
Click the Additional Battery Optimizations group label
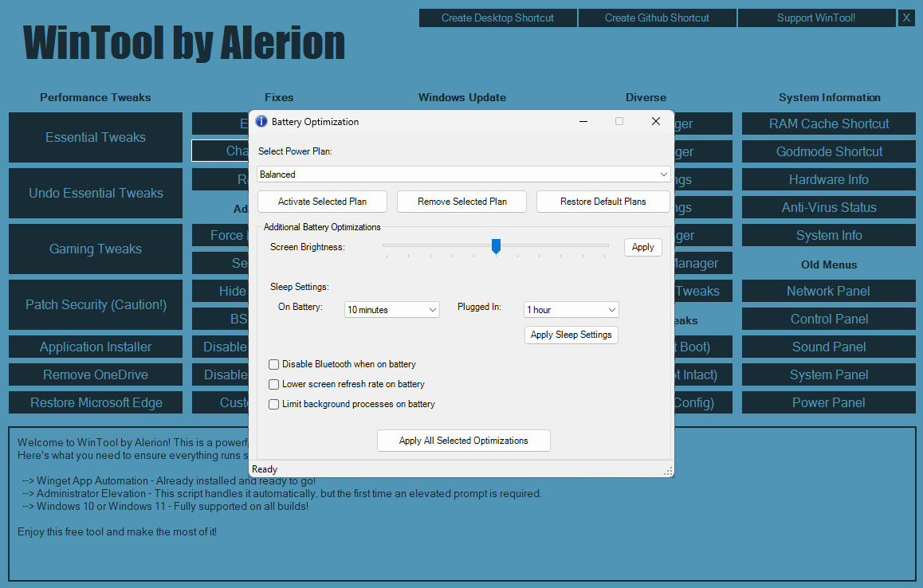click(x=322, y=227)
